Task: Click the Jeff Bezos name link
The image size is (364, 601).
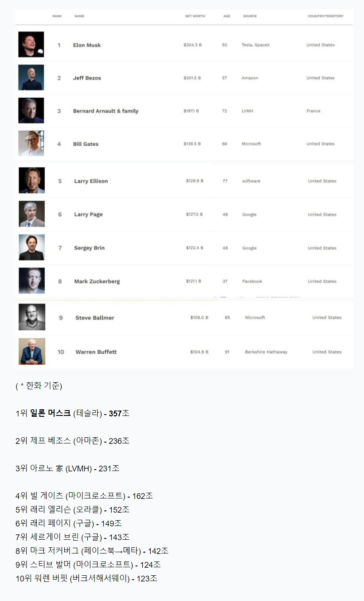Action: click(x=87, y=78)
